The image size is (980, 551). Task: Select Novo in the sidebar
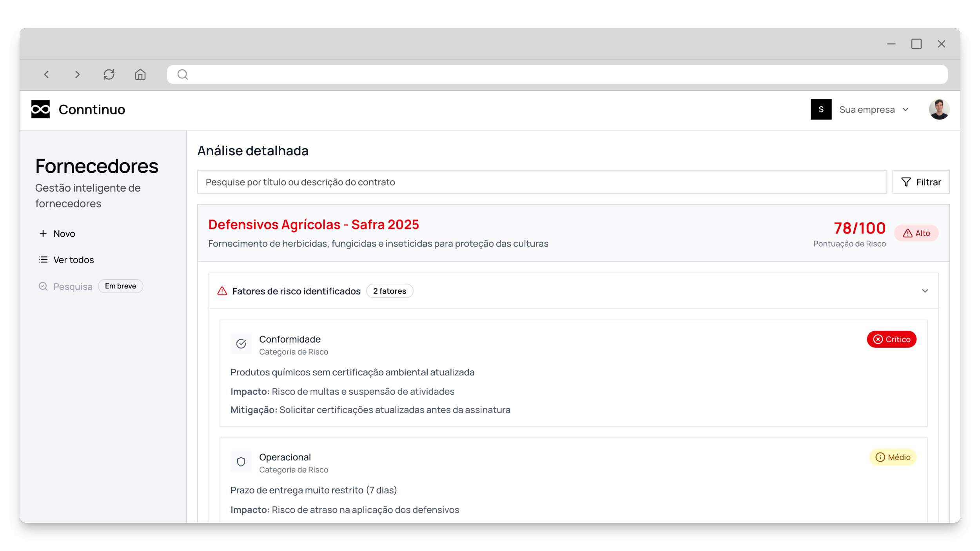click(x=57, y=234)
